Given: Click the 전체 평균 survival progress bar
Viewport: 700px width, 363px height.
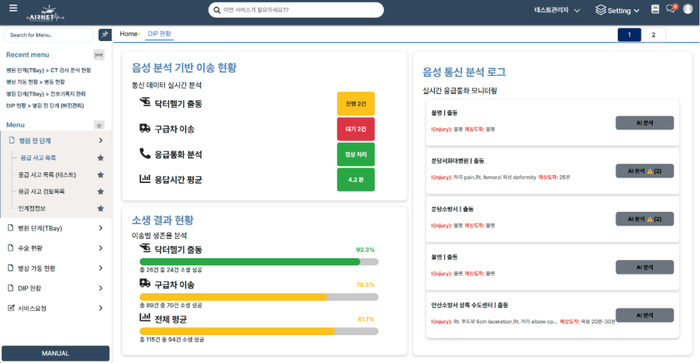Looking at the screenshot, I should coord(259,331).
